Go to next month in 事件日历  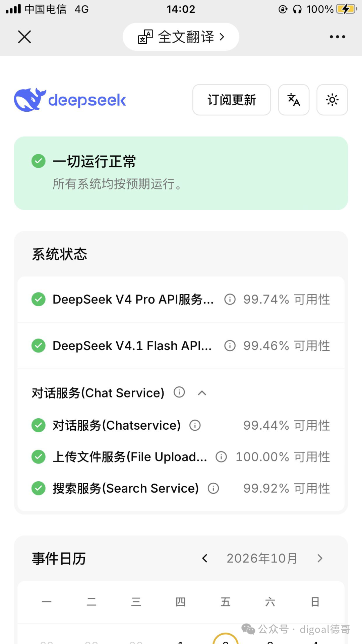[320, 558]
